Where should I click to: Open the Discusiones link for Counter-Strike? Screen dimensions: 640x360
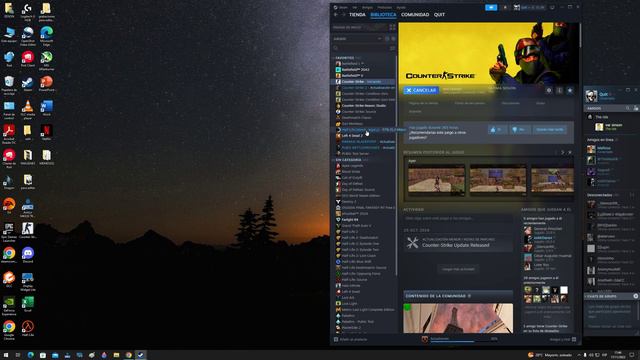(x=511, y=103)
